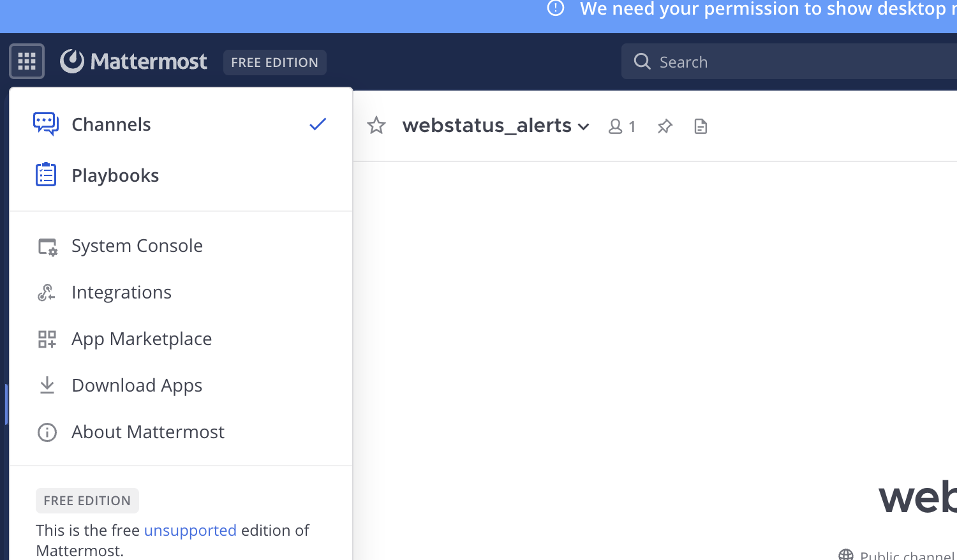The height and width of the screenshot is (560, 957).
Task: Click the search magnifier icon
Action: click(642, 62)
